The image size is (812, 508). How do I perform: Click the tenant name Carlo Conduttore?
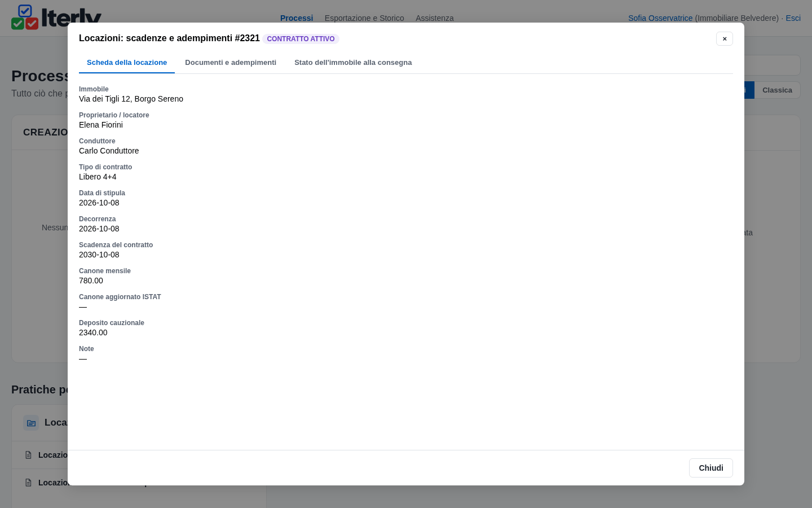pyautogui.click(x=109, y=151)
